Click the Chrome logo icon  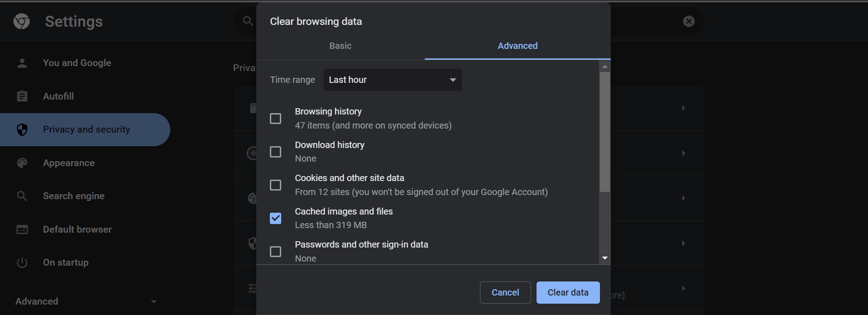tap(21, 21)
